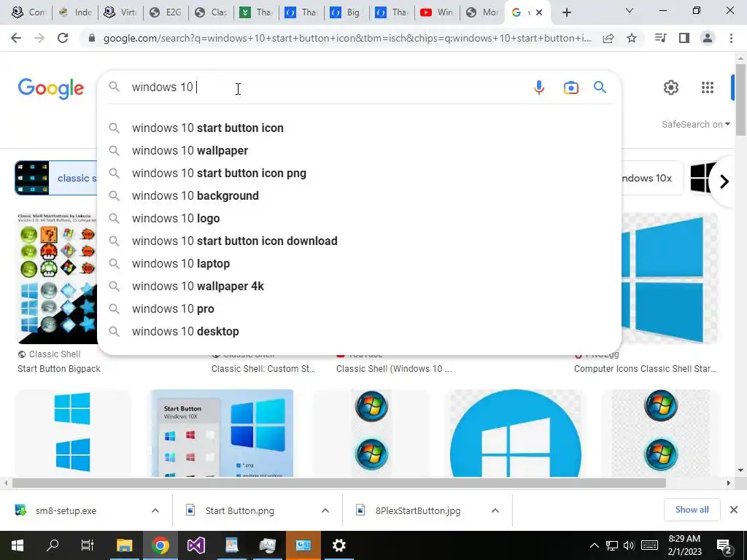Open Task View on taskbar
The width and height of the screenshot is (747, 560).
coord(88,545)
